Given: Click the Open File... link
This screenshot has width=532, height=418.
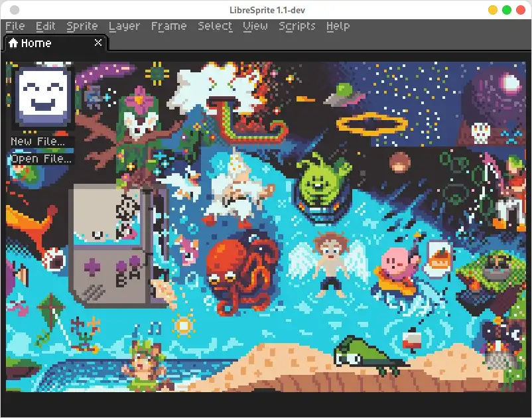Looking at the screenshot, I should 41,159.
